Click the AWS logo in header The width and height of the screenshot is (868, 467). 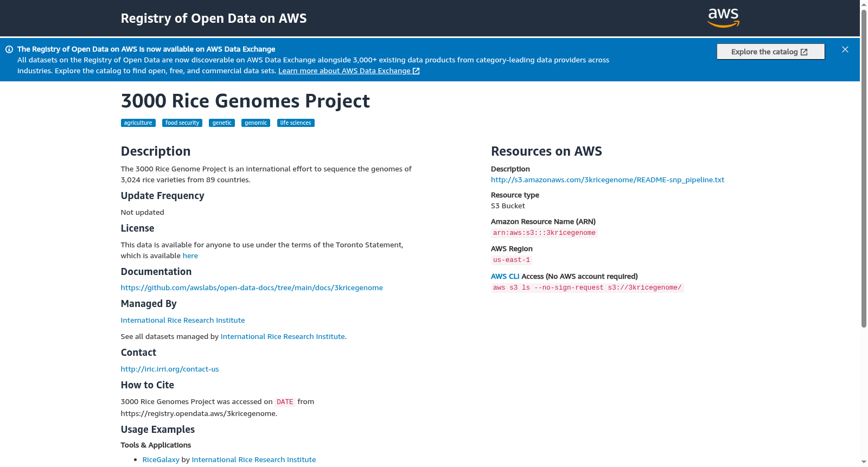(x=724, y=18)
